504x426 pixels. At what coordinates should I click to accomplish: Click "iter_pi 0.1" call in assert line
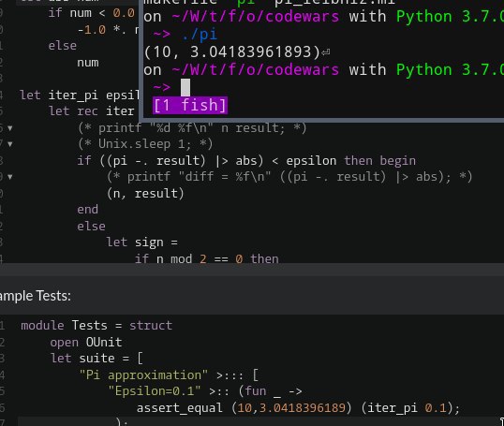[x=407, y=408]
